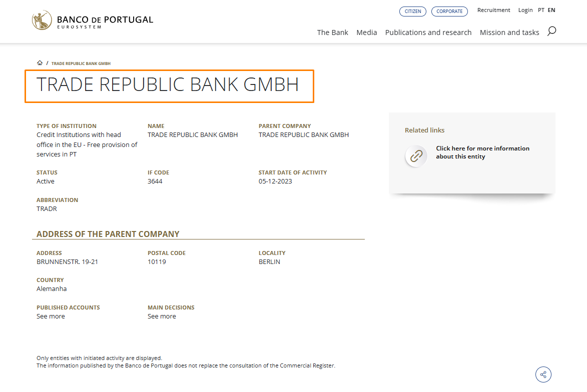
Task: Click the Commercial Register disclaimer sentence
Action: tap(186, 365)
